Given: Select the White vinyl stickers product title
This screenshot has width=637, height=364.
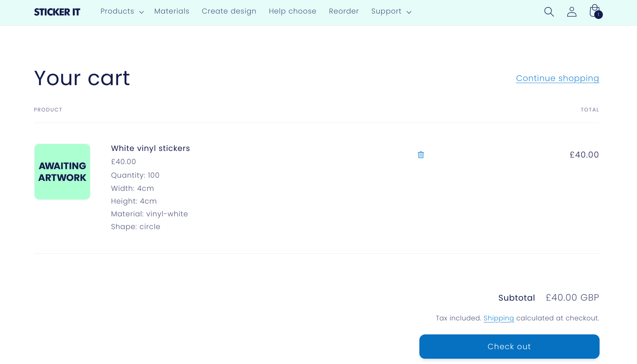Looking at the screenshot, I should point(150,148).
